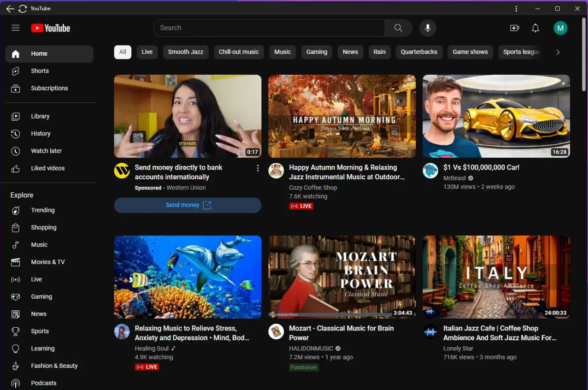The width and height of the screenshot is (588, 390).
Task: Select the All filter chip
Action: pyautogui.click(x=123, y=52)
